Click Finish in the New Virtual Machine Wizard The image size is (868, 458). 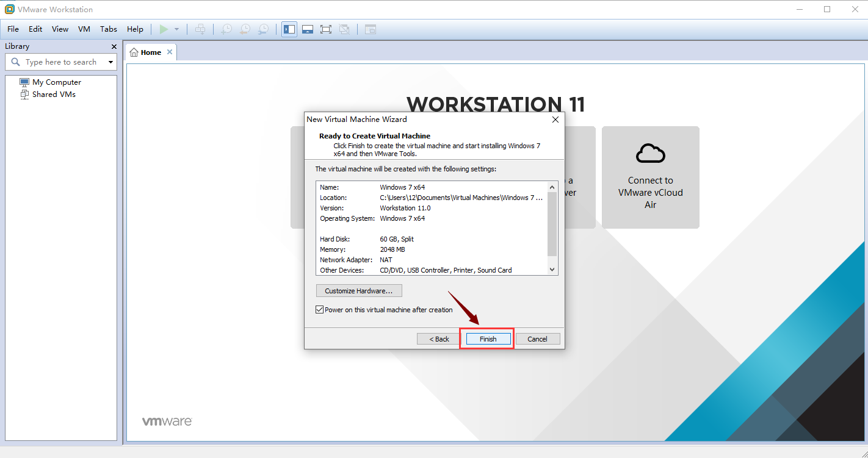488,339
